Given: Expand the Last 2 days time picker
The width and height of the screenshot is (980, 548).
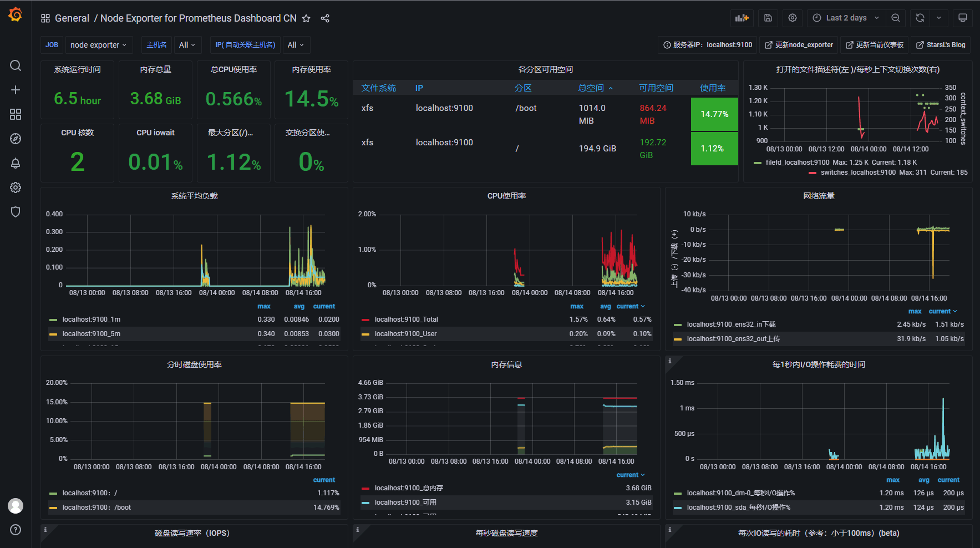Looking at the screenshot, I should coord(846,18).
